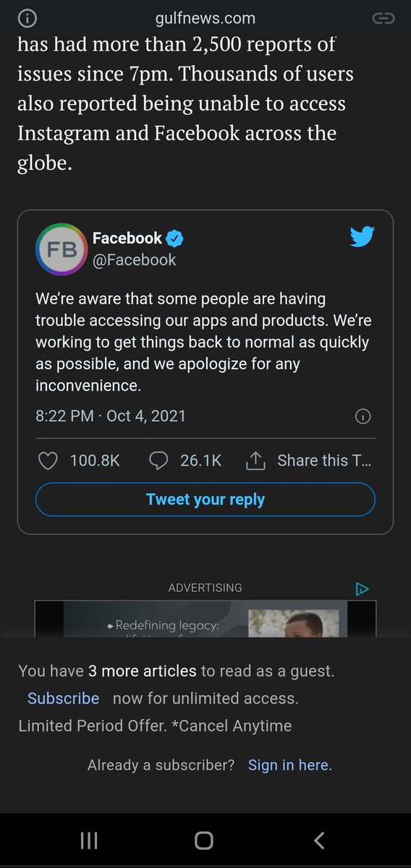The width and height of the screenshot is (411, 868).
Task: Open the @Facebook handle link
Action: tap(135, 260)
